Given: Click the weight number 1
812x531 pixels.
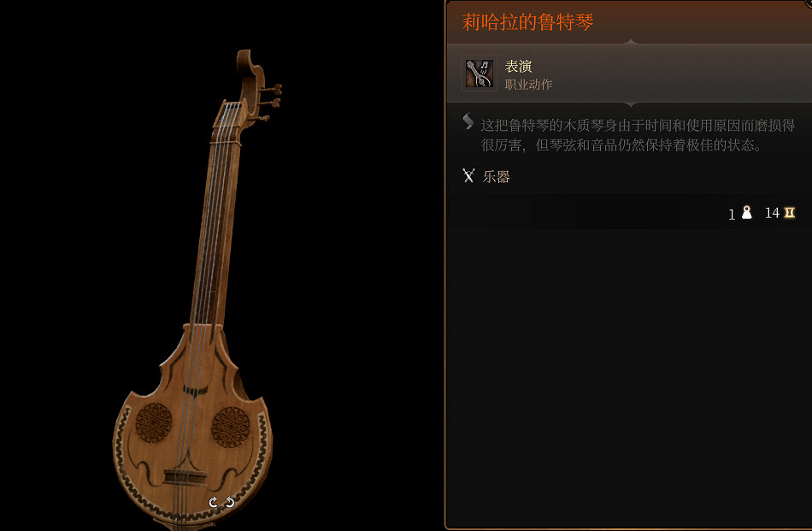Looking at the screenshot, I should (x=732, y=215).
